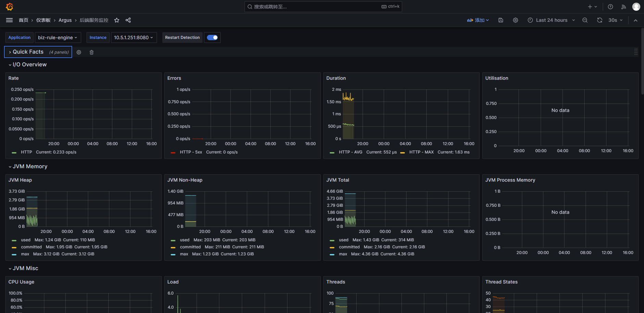Open the user profile avatar
The height and width of the screenshot is (313, 644).
click(636, 6)
